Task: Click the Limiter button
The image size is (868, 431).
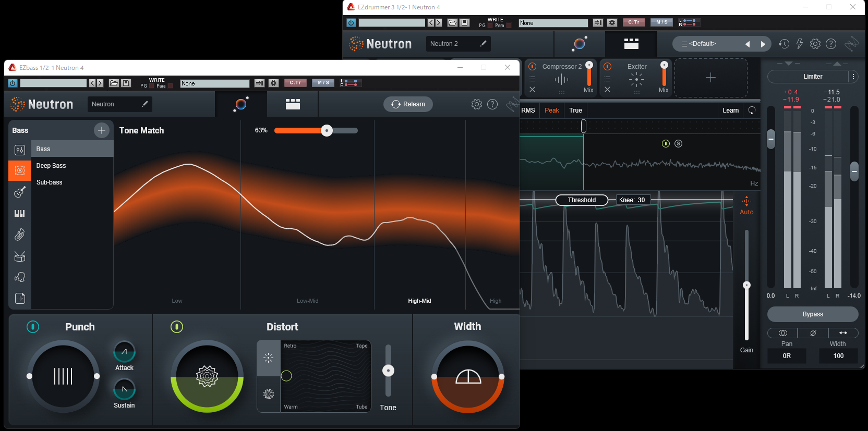Action: 808,77
